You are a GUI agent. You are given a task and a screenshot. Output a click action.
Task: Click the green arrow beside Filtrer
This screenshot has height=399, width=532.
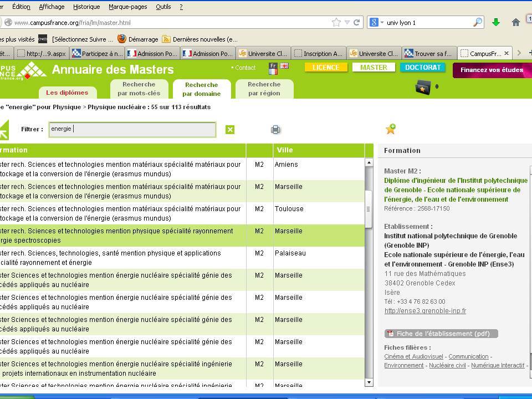point(4,130)
